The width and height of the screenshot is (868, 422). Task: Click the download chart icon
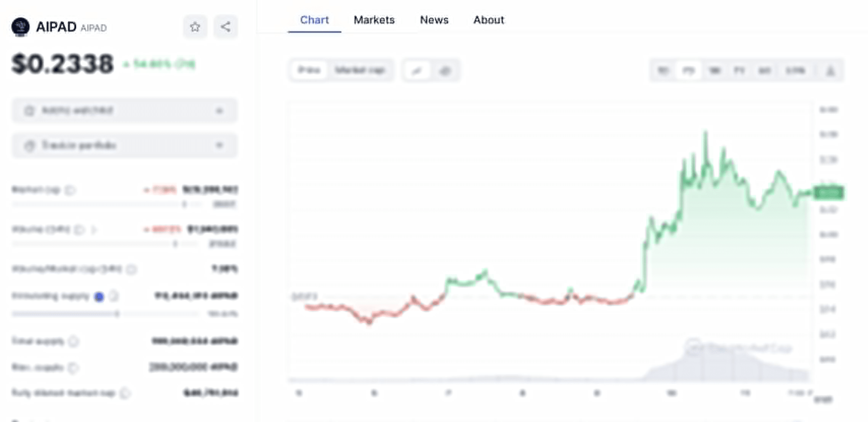coord(831,70)
